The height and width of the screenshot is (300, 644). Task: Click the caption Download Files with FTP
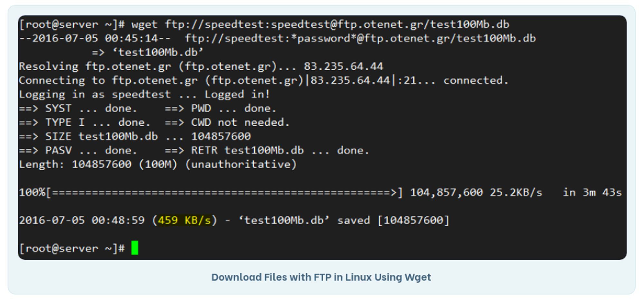point(321,277)
